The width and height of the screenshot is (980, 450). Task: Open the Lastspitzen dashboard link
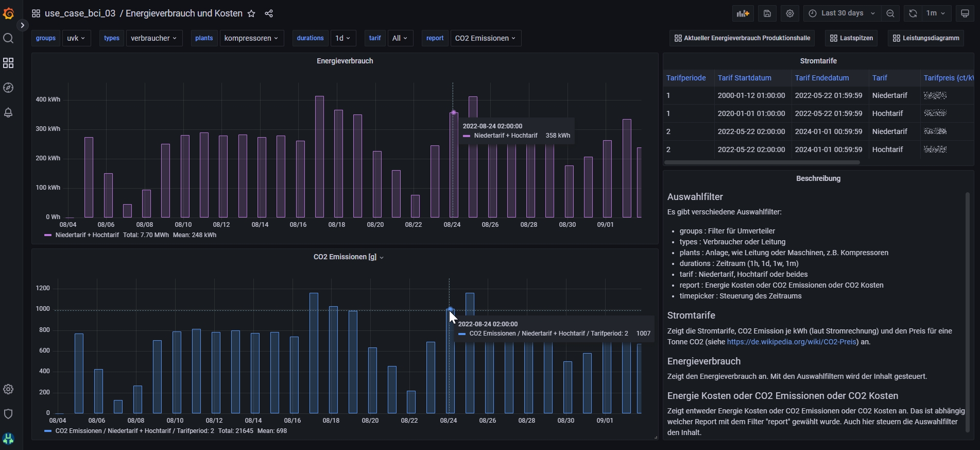click(851, 38)
